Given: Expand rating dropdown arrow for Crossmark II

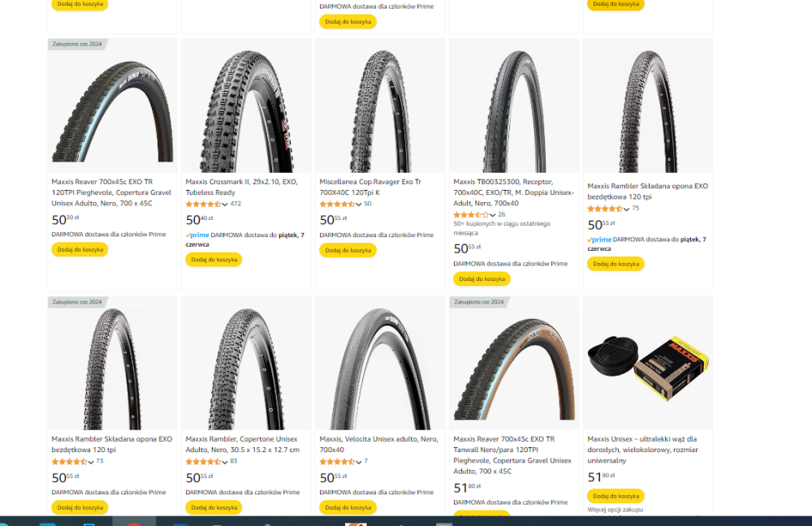Looking at the screenshot, I should 225,205.
